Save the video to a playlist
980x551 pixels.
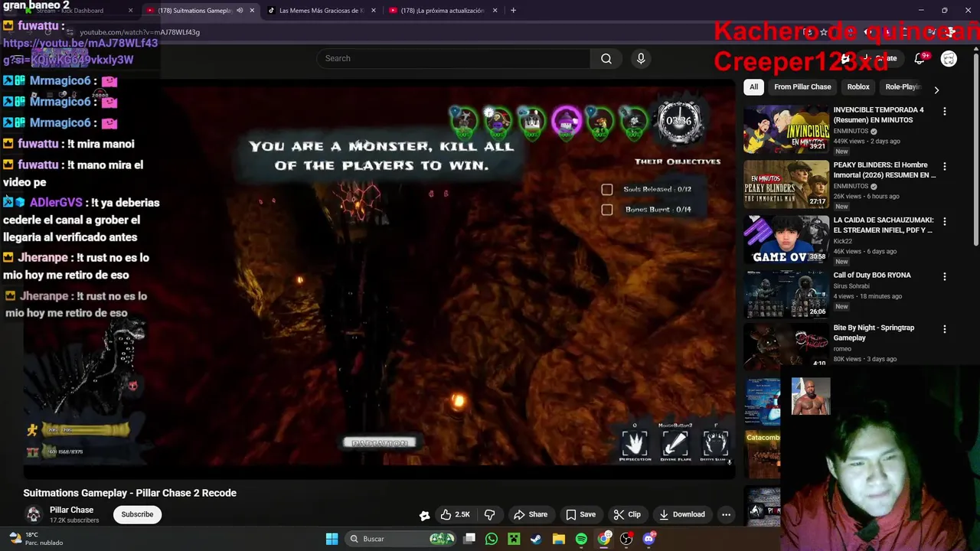click(x=580, y=514)
